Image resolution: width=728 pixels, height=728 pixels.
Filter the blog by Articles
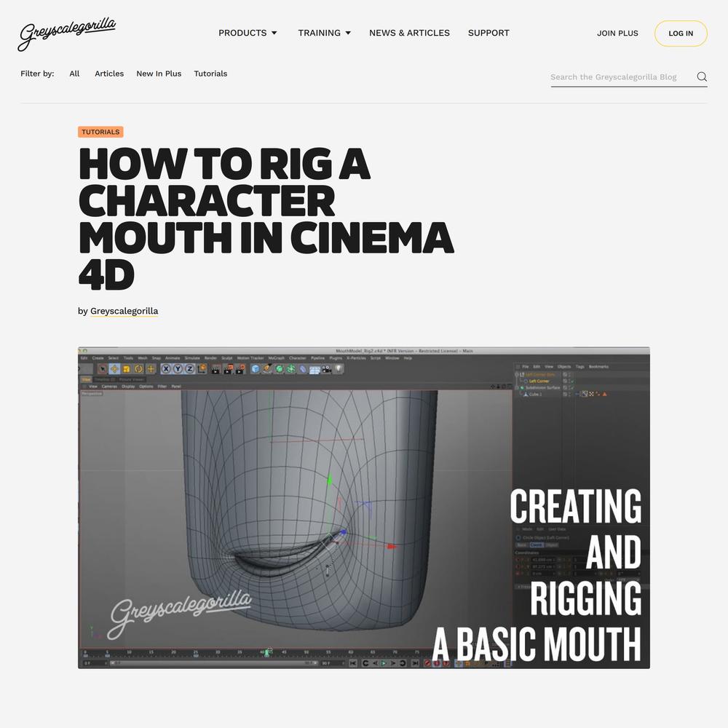(109, 74)
